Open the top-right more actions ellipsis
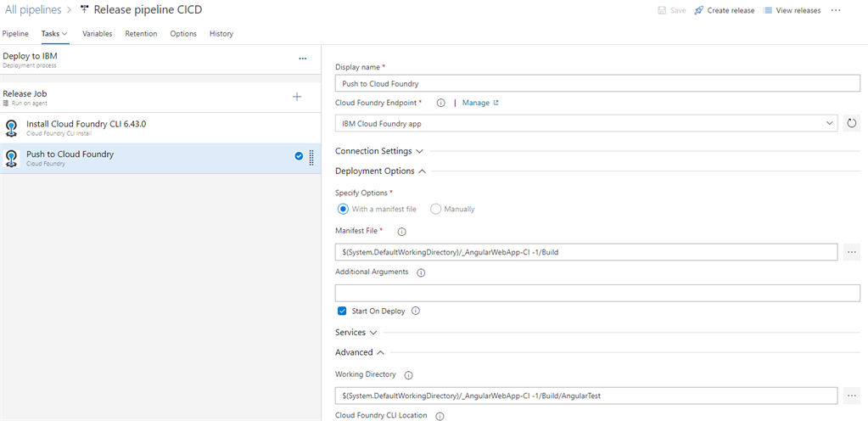Viewport: 868px width, 421px height. tap(836, 10)
